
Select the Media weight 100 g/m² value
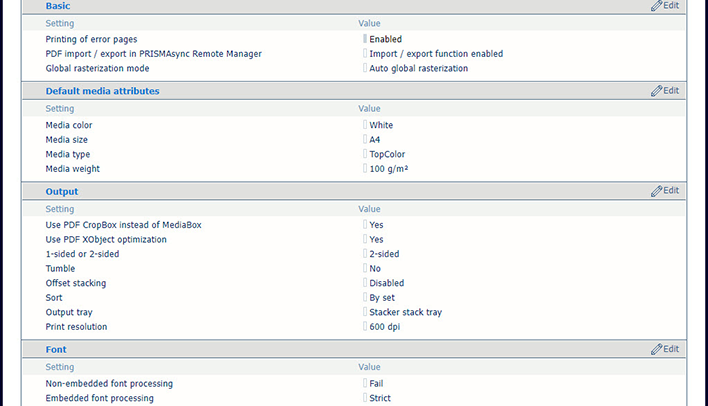point(389,169)
